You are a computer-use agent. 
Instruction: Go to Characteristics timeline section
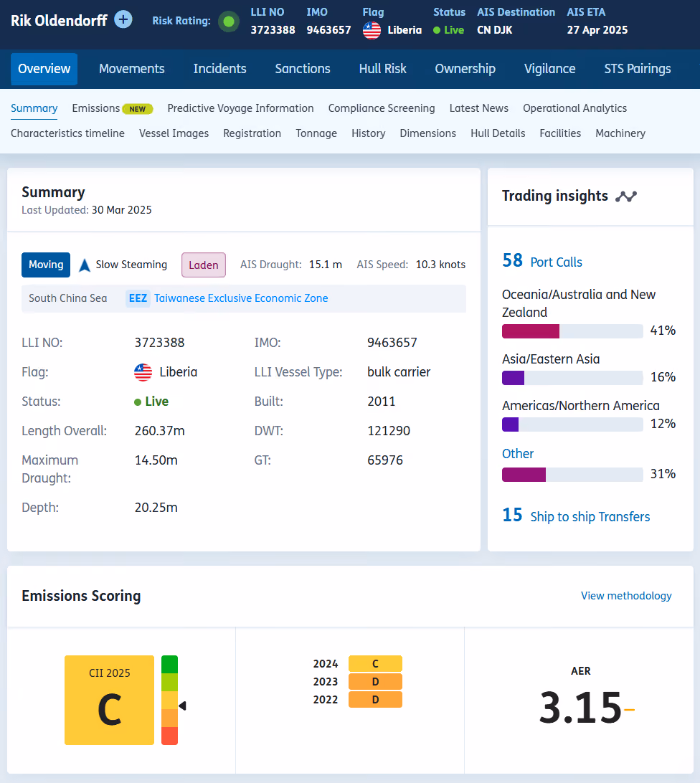(68, 133)
